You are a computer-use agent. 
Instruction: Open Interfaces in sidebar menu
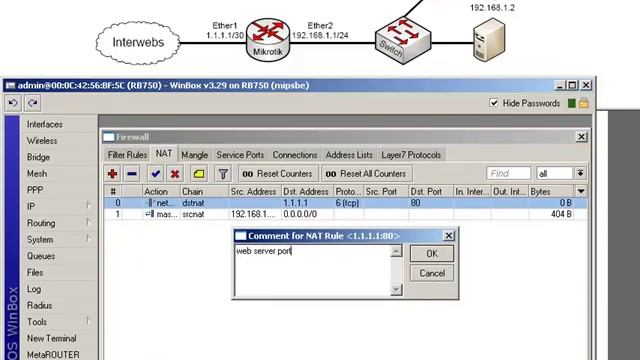point(45,124)
